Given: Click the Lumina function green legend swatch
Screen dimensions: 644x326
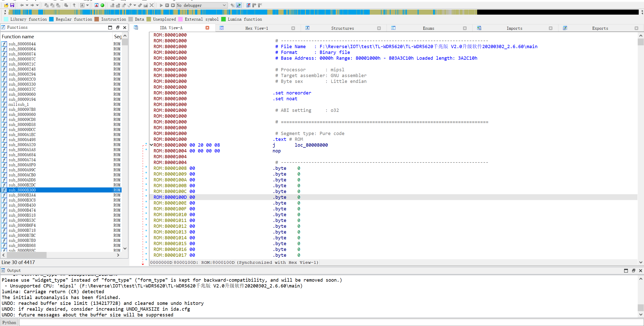Looking at the screenshot, I should point(223,19).
